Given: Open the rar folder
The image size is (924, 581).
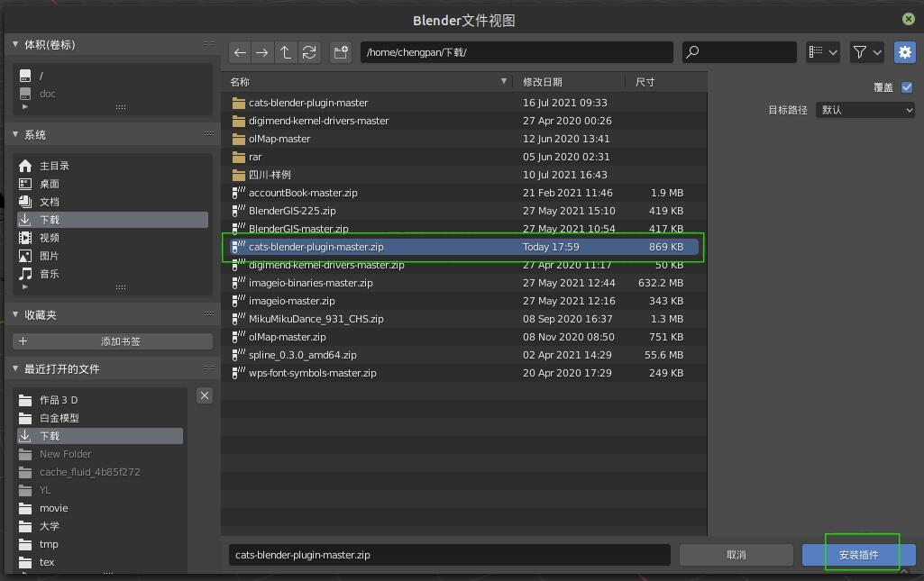Looking at the screenshot, I should pos(464,157).
